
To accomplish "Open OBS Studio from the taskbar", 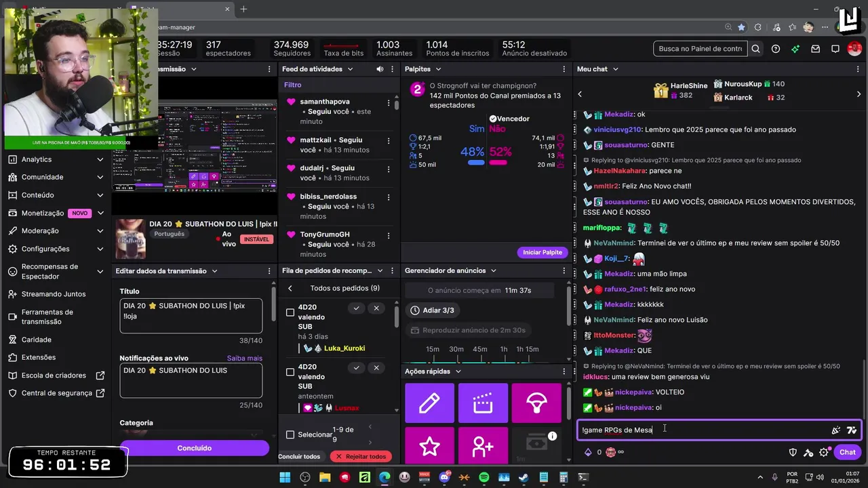I will [x=305, y=477].
